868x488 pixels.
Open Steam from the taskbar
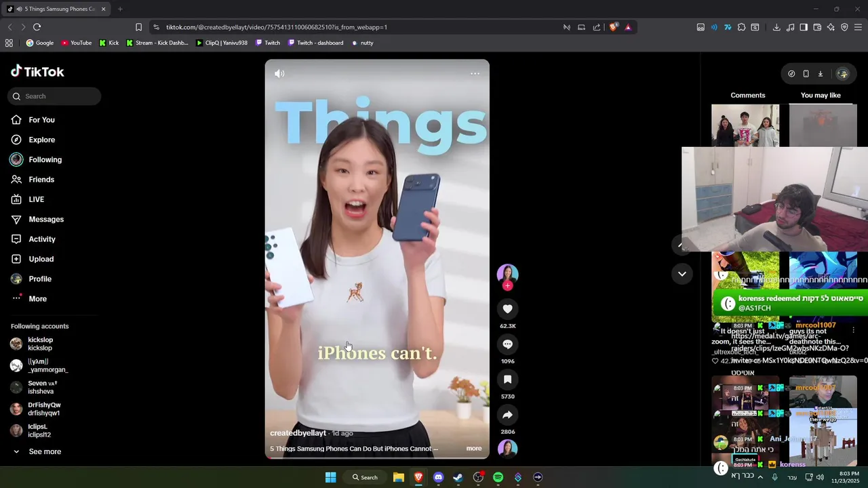coord(458,477)
